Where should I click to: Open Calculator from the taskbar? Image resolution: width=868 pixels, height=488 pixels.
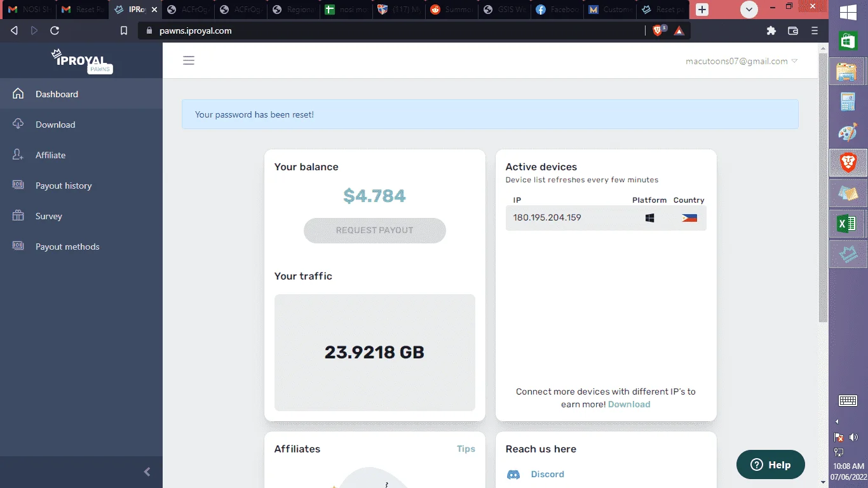848,102
